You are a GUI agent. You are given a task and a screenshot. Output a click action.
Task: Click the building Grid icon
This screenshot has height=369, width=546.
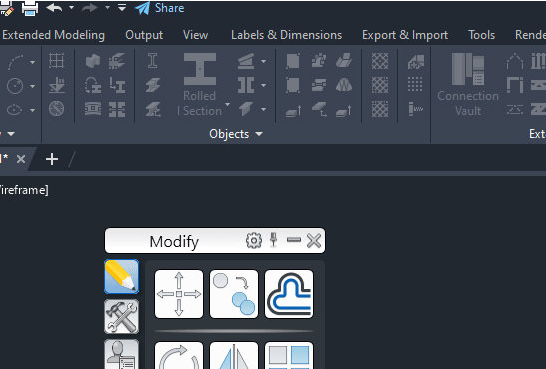pos(56,61)
